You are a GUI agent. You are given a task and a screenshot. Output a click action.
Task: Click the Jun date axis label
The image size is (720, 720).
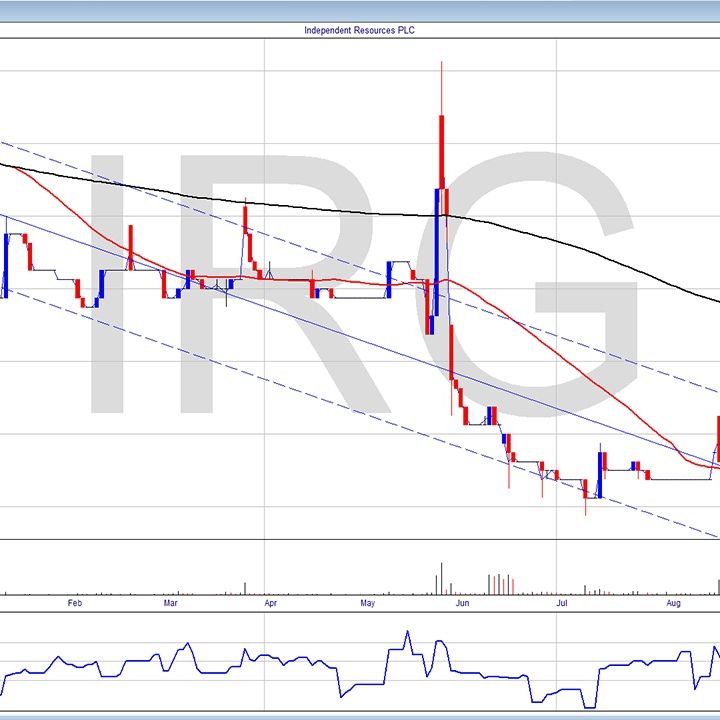[x=462, y=603]
